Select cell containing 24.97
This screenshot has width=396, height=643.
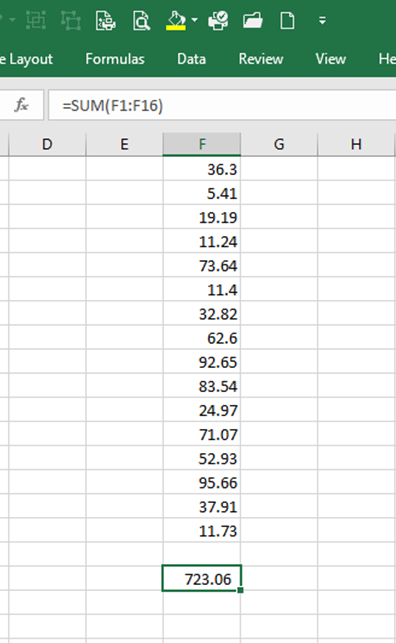pyautogui.click(x=202, y=410)
